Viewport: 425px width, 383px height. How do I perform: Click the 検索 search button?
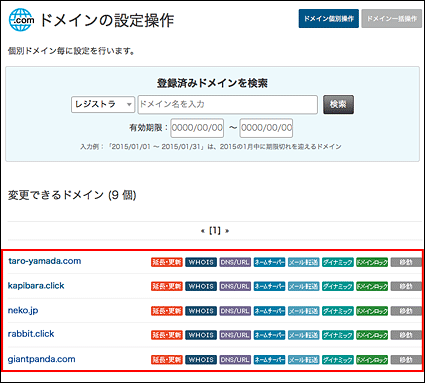pyautogui.click(x=338, y=104)
